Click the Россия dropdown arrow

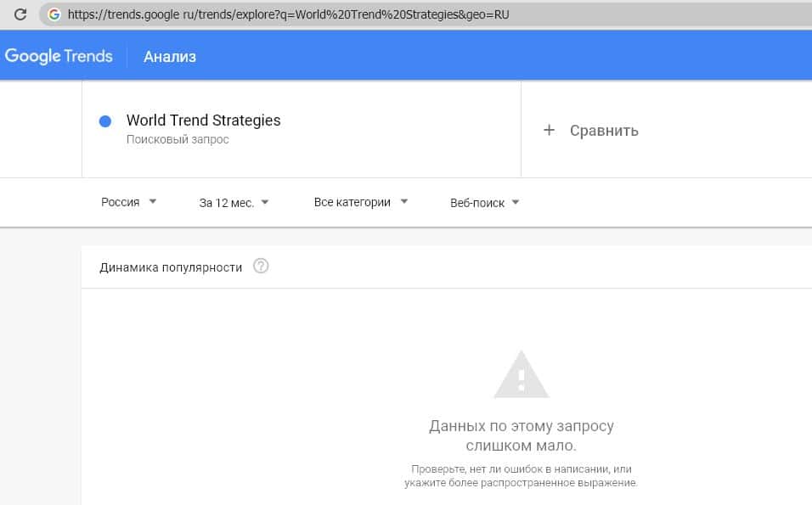tap(153, 202)
